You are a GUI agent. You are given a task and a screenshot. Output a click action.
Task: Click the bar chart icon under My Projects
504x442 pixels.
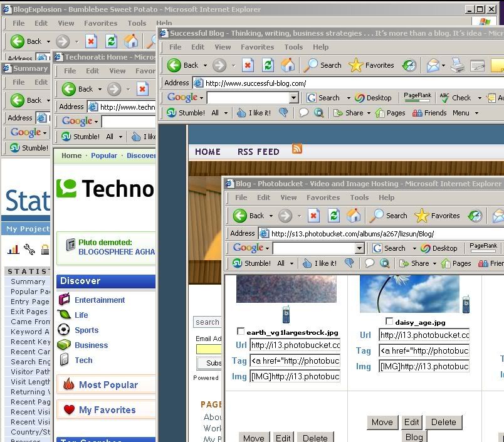click(x=13, y=249)
